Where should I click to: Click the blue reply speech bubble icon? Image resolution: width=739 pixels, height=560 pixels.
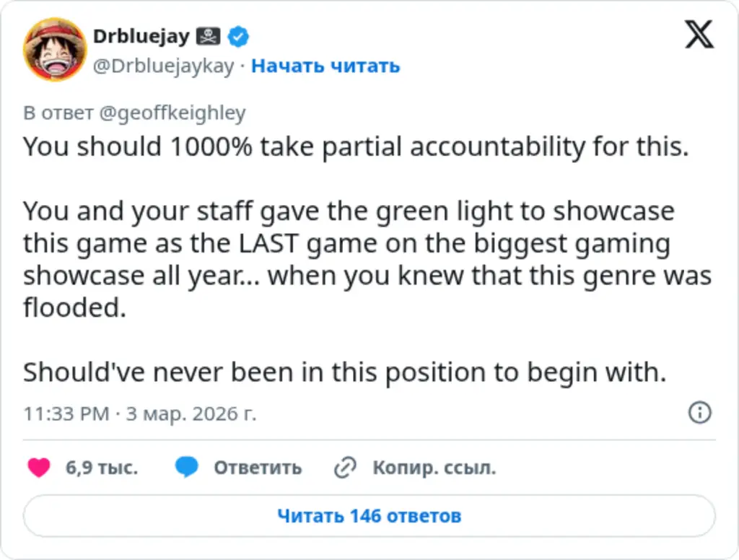[186, 468]
